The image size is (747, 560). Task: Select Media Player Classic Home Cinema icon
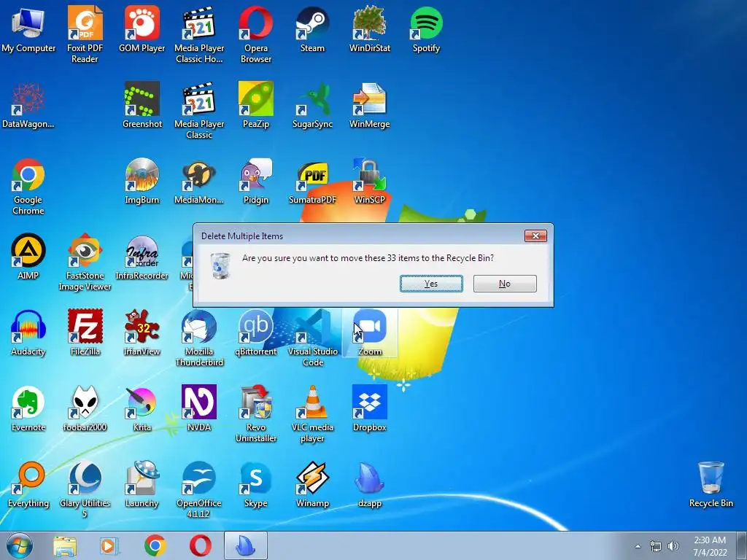click(x=199, y=34)
